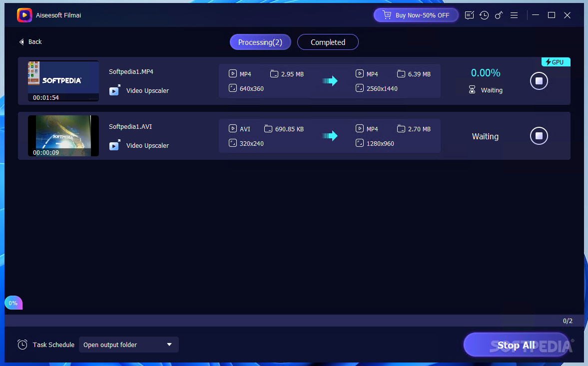This screenshot has height=366, width=588.
Task: Switch to the Completed tab
Action: pyautogui.click(x=328, y=42)
